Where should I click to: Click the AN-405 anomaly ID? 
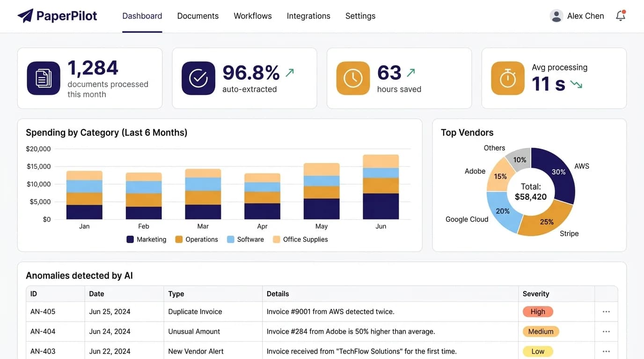pos(43,312)
